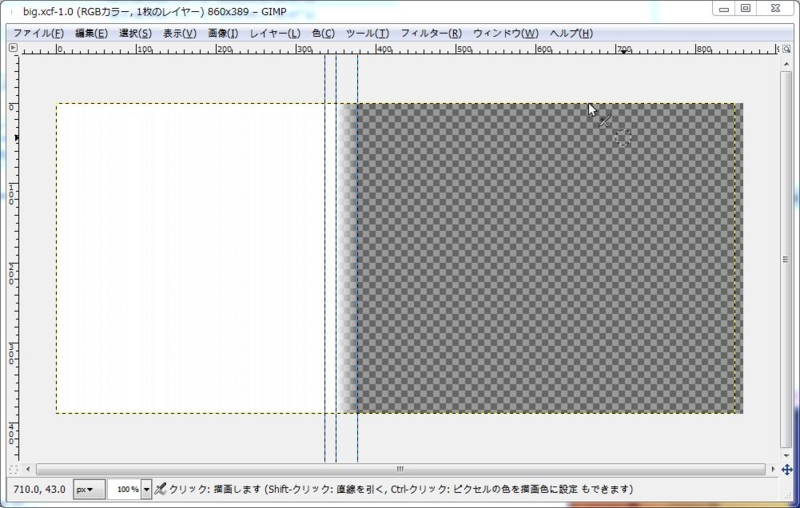
Task: Click the up arrow of vertical scrollbar
Action: point(786,63)
